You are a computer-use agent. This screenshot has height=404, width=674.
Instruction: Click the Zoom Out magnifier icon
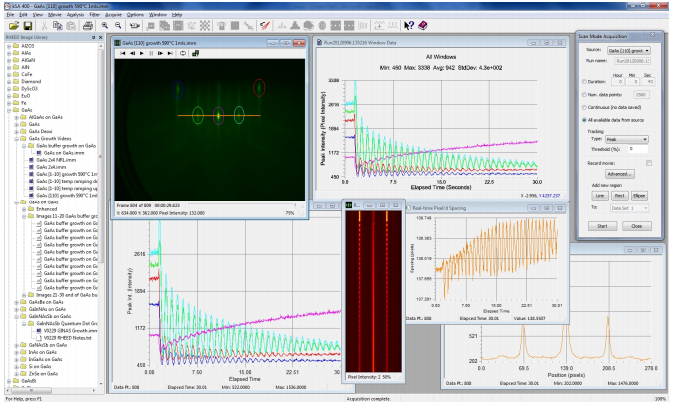(118, 26)
